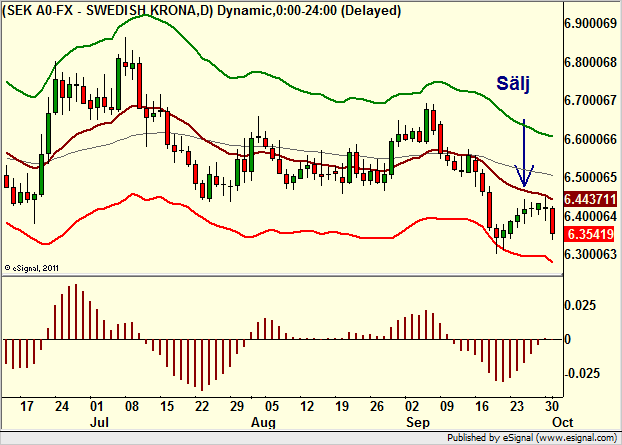622x445 pixels.
Task: Click the red 6.35419 last price tag
Action: coord(590,234)
